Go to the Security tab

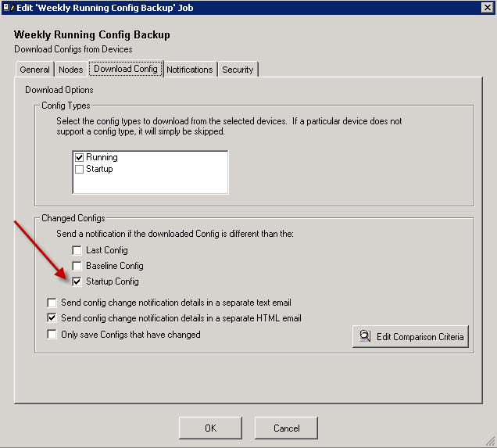[238, 70]
